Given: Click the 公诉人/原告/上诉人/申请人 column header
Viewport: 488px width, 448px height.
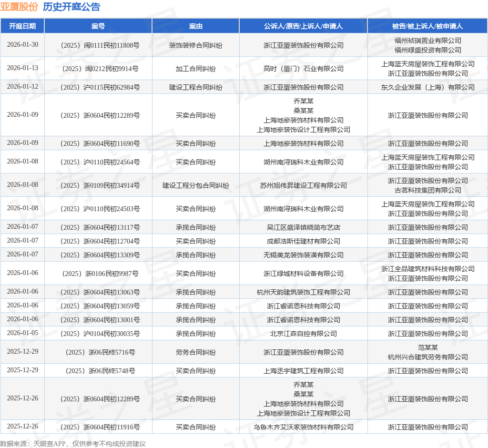Looking at the screenshot, I should coord(304,26).
